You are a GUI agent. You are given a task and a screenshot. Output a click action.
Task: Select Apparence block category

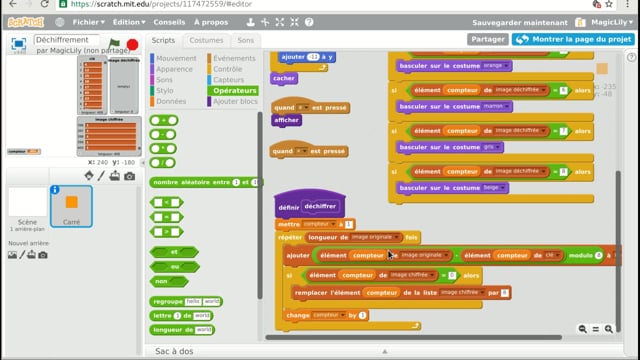point(174,69)
